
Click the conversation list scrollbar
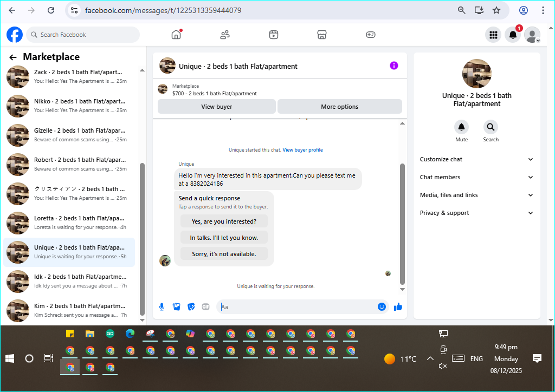[142, 239]
